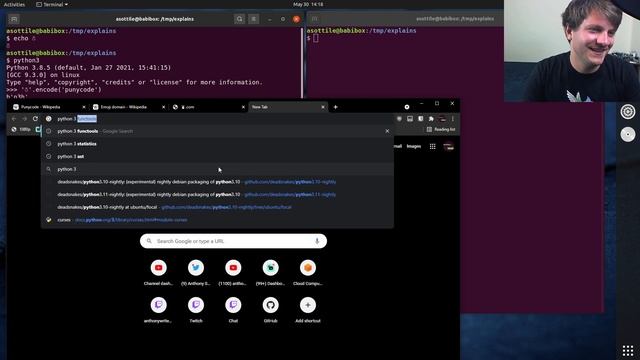Open the first bookmark in bookmarks bar
Screen dimensions: 640x360
(x=21, y=129)
